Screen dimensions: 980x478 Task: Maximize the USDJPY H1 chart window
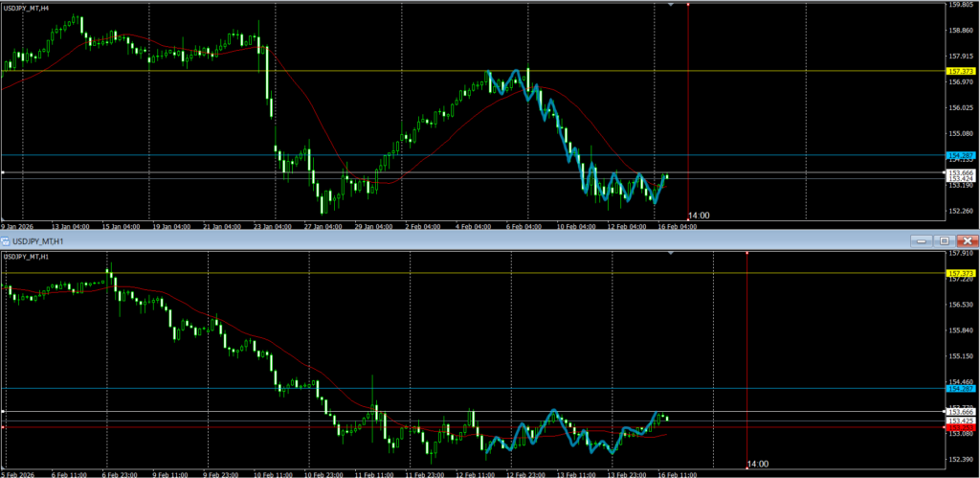(x=945, y=240)
